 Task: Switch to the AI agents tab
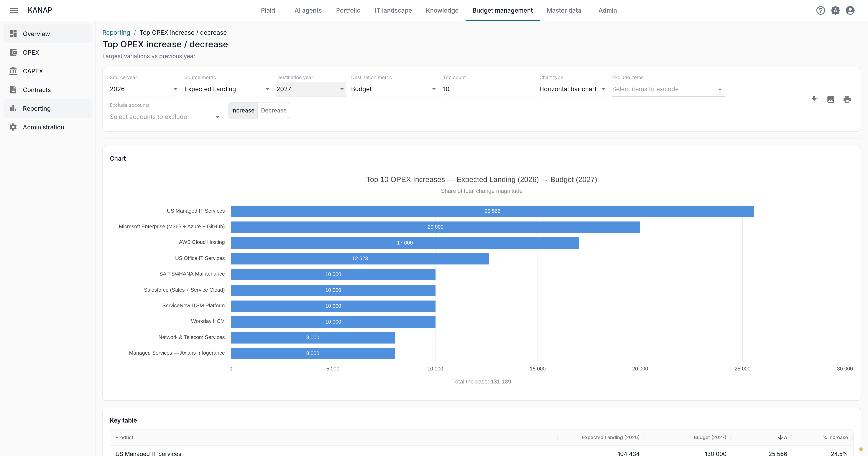(x=308, y=10)
